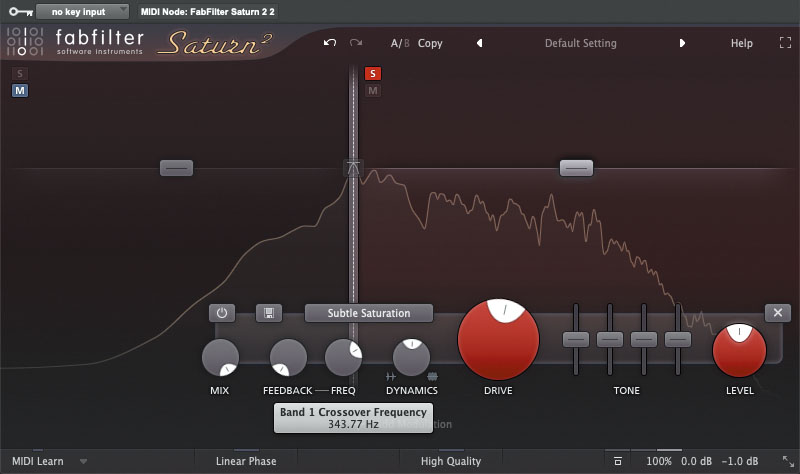Click the resize arrows icon in bottom corner

[788, 461]
